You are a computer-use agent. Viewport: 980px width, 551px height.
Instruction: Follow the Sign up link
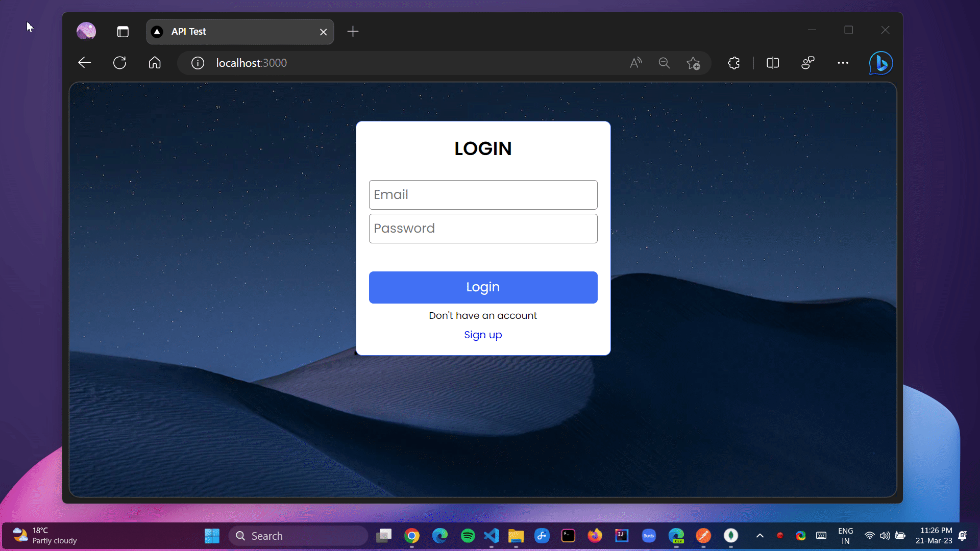point(483,335)
